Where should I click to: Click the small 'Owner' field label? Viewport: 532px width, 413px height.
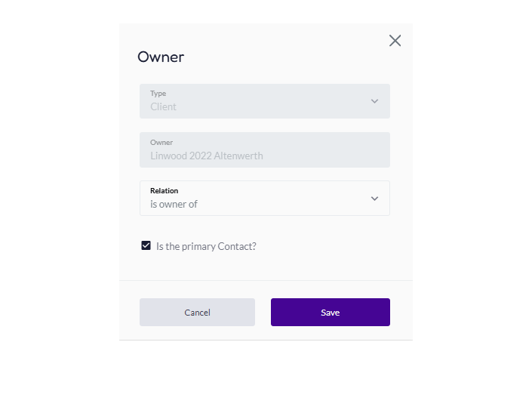point(161,143)
